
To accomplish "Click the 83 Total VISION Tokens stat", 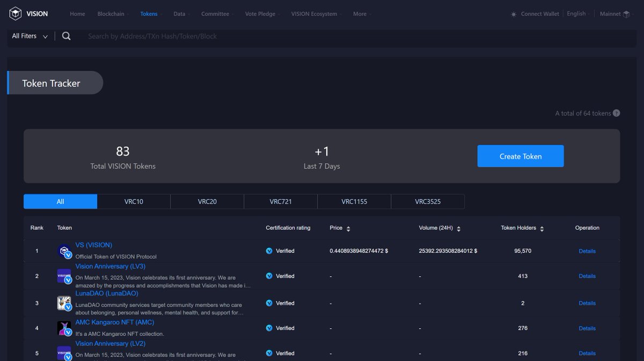I will (123, 157).
